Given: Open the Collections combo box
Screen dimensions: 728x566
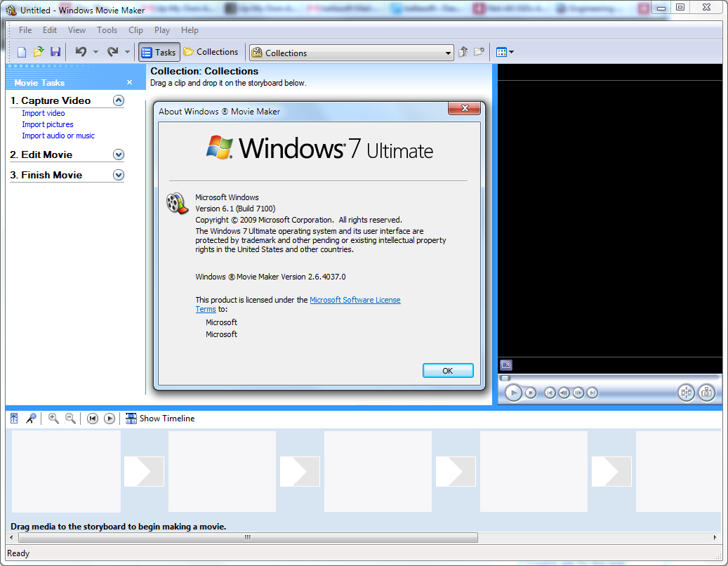Looking at the screenshot, I should pyautogui.click(x=352, y=53).
